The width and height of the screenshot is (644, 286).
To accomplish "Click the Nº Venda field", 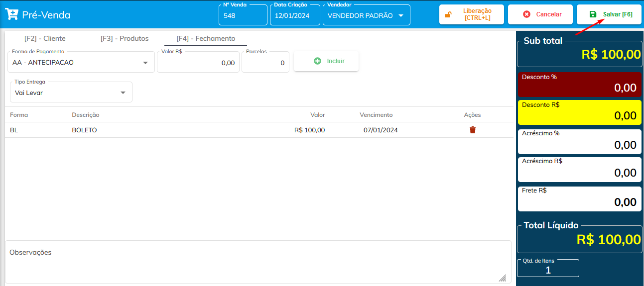I will pos(243,15).
